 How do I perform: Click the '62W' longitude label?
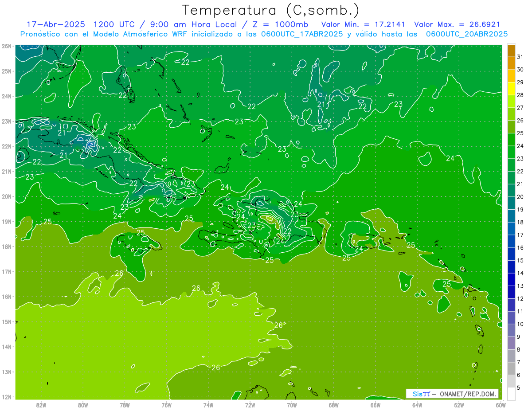(459, 405)
